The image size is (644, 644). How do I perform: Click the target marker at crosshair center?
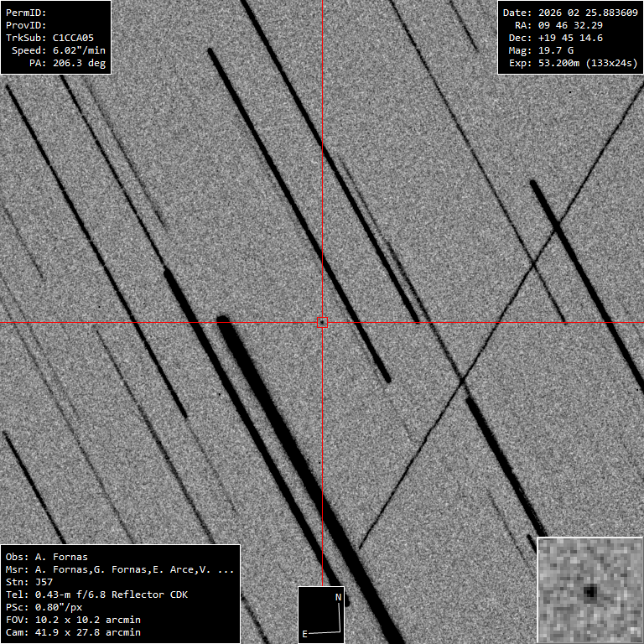(322, 322)
